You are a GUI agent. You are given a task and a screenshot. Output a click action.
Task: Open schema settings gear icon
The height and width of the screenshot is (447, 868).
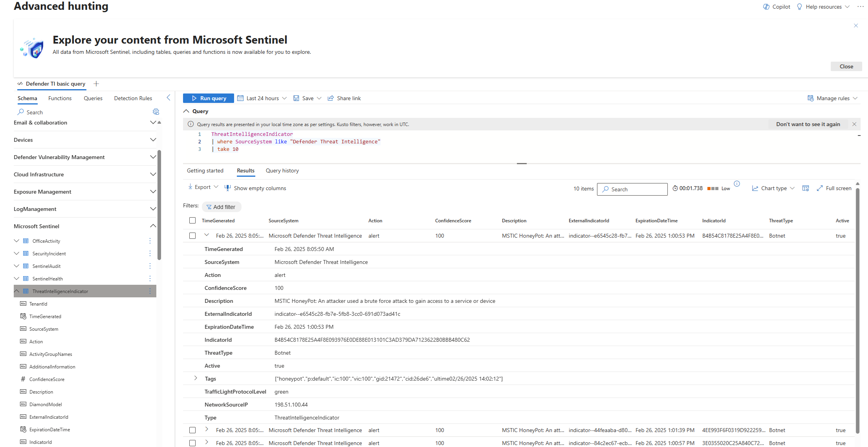pos(156,112)
